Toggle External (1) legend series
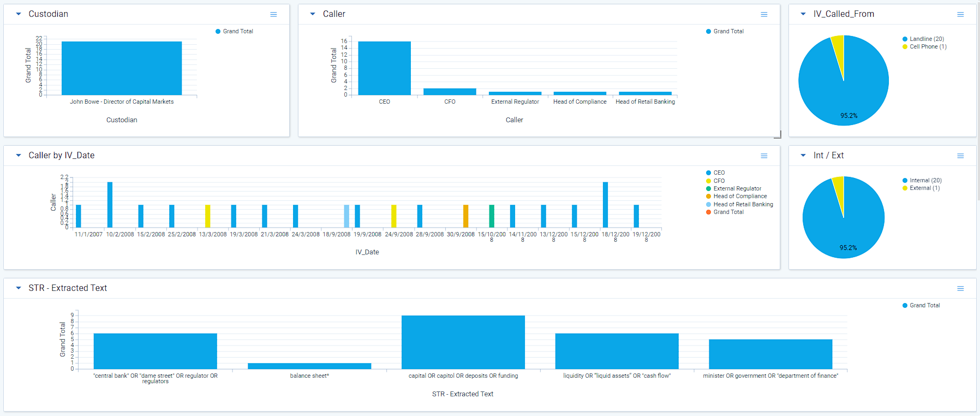 pos(924,188)
